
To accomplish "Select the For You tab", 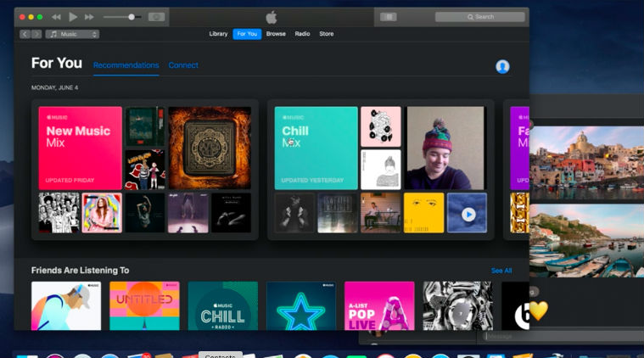I will pyautogui.click(x=247, y=34).
